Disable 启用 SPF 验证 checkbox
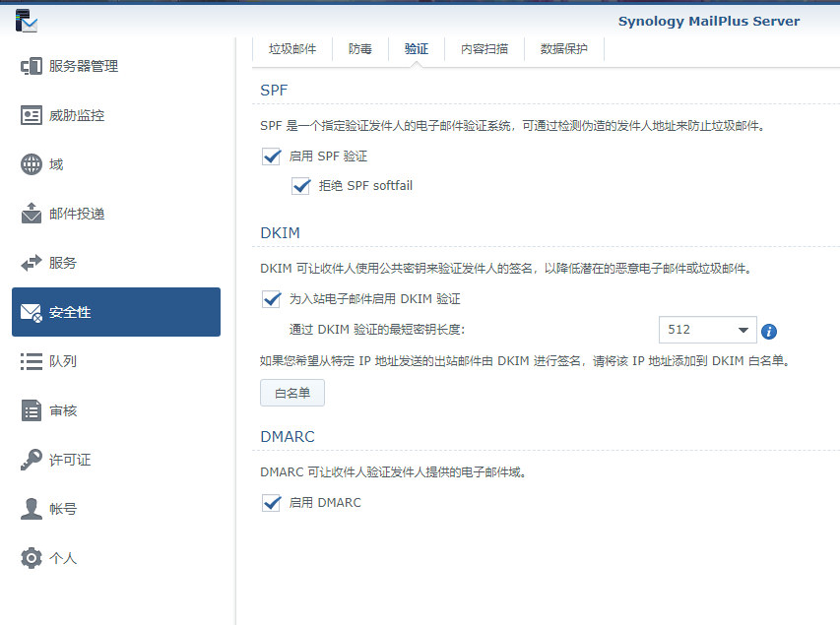Viewport: 840px width, 625px height. click(272, 156)
